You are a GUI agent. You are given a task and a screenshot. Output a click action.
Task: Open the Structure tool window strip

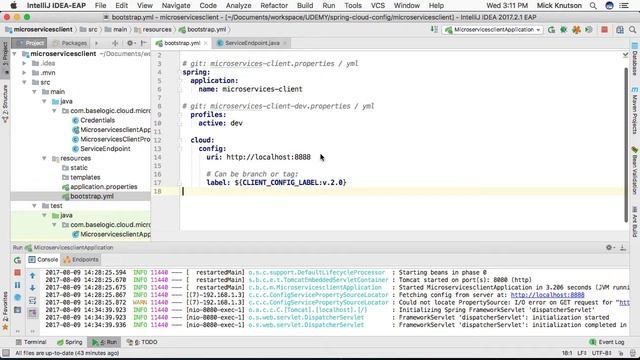tap(5, 104)
